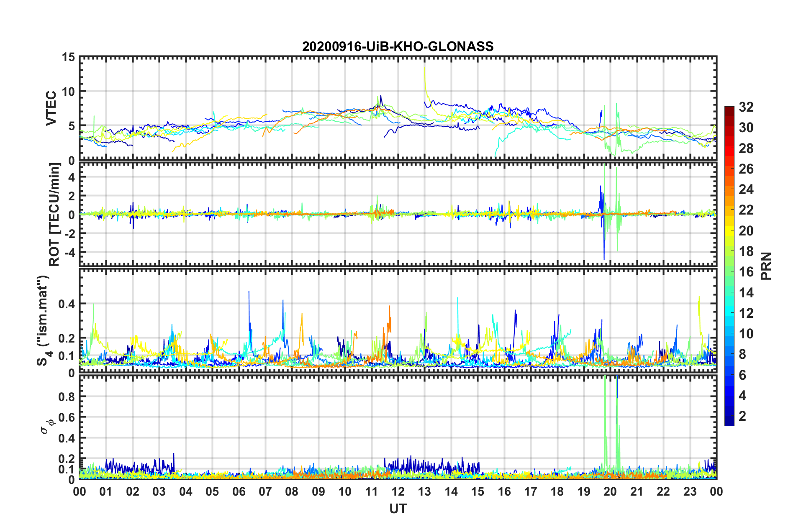
Task: Click UT axis tick 15
Action: pyautogui.click(x=478, y=492)
